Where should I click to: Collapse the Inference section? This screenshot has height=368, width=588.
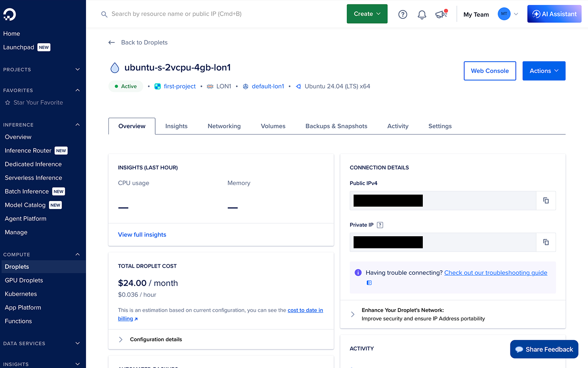[78, 125]
